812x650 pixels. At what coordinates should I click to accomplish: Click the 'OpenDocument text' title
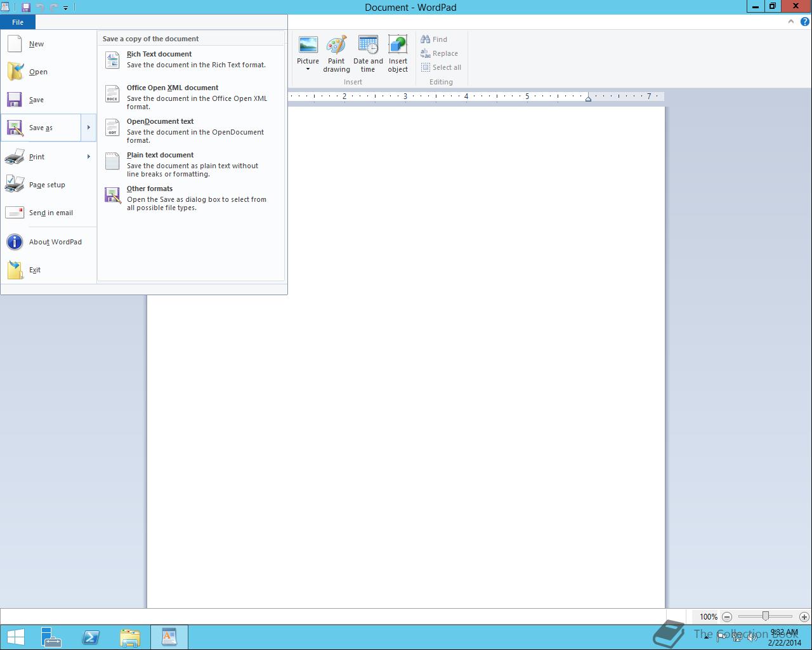click(x=160, y=121)
